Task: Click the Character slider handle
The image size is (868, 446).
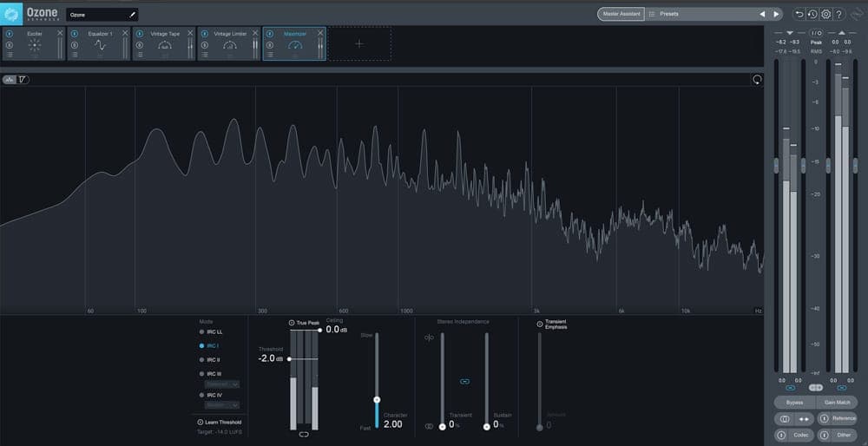Action: (377, 399)
